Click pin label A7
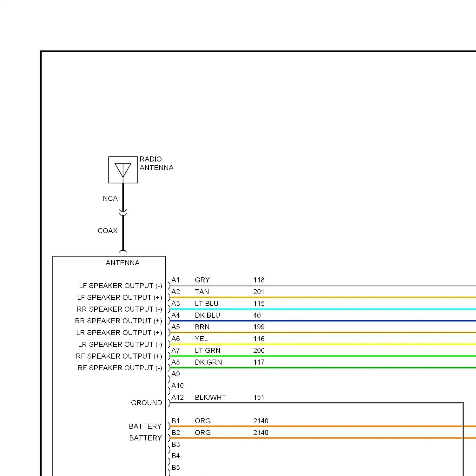 pyautogui.click(x=176, y=351)
